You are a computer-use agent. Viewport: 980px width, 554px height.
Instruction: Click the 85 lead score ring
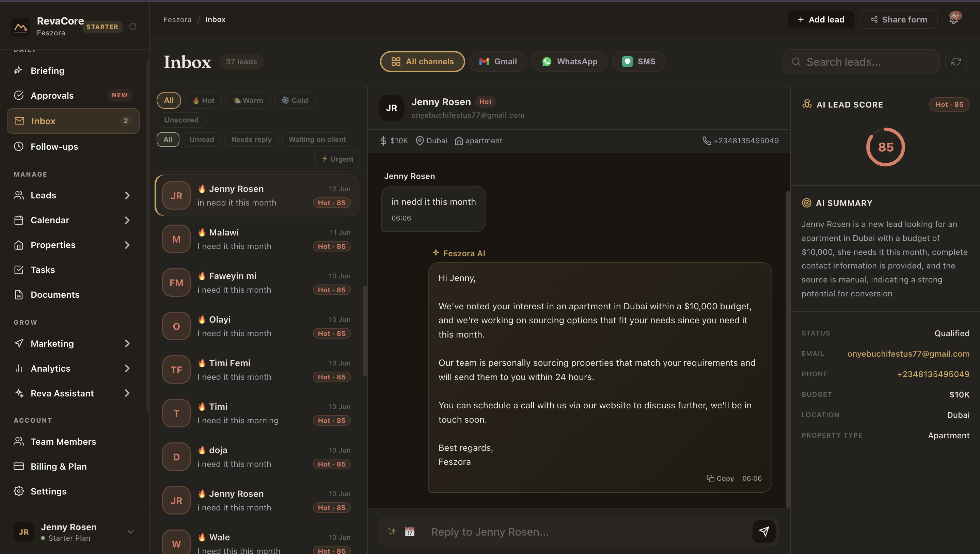[x=886, y=147]
